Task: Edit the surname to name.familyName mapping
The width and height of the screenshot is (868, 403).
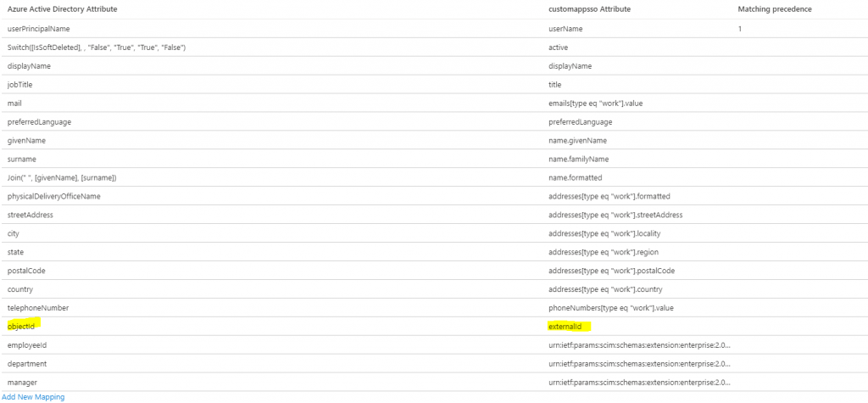Action: 22,160
